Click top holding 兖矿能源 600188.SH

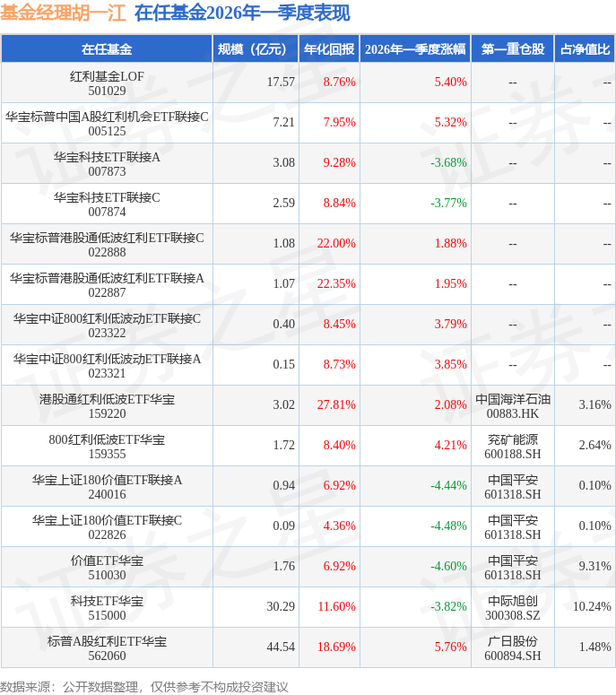coord(513,446)
